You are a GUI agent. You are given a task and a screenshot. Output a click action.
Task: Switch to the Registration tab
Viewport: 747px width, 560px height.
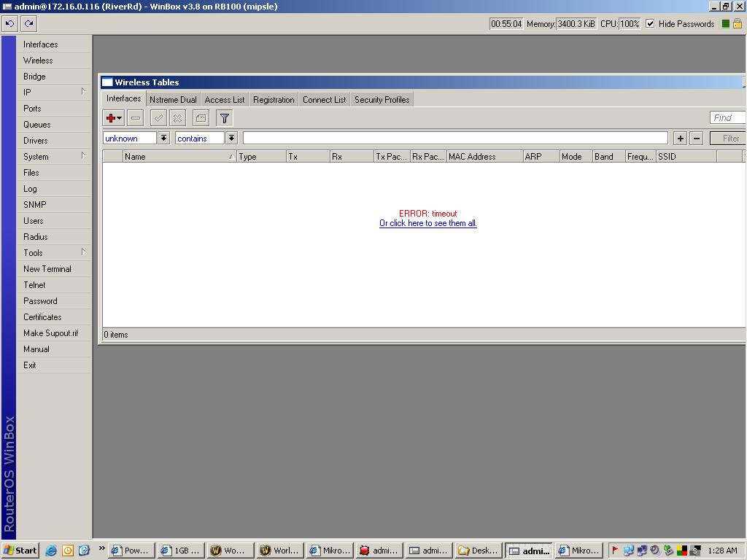click(274, 99)
